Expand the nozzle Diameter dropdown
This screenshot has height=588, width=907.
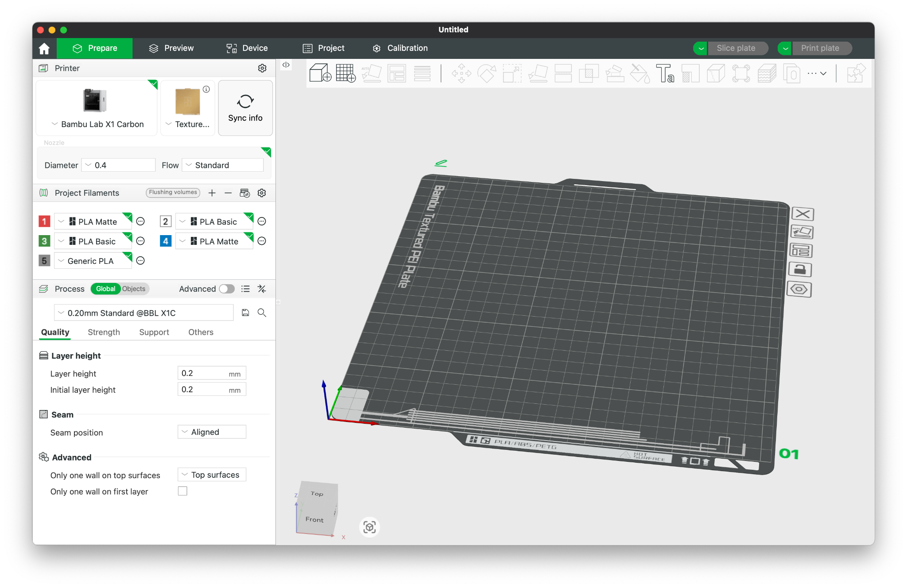118,165
